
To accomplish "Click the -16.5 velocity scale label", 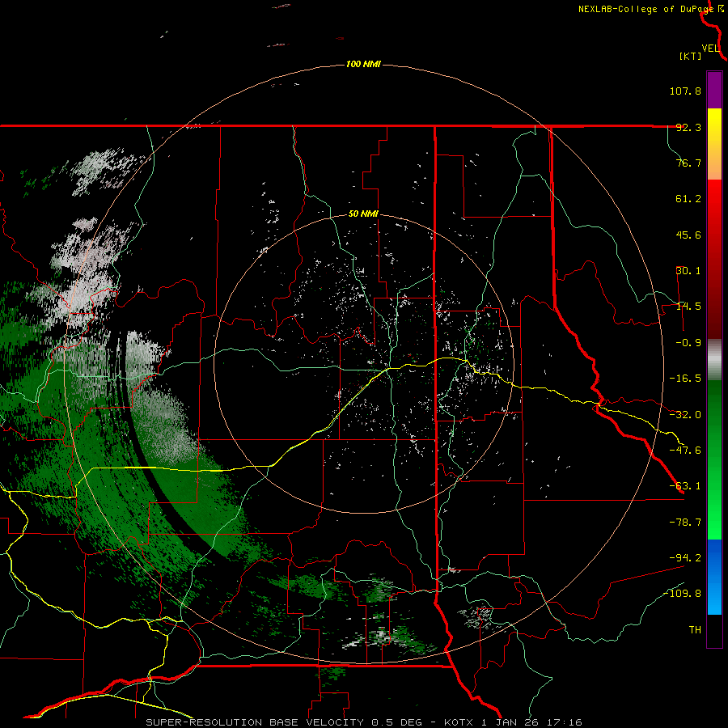I will tap(685, 379).
